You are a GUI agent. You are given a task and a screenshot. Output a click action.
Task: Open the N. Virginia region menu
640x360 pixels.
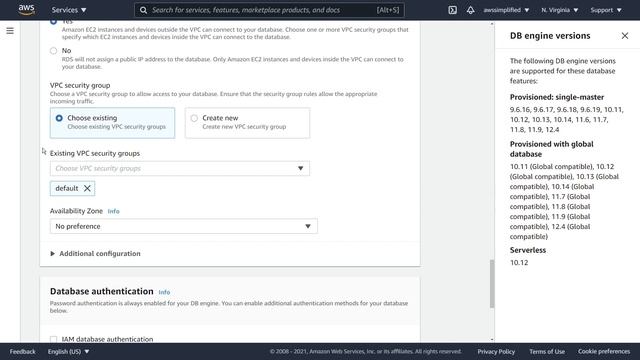[x=560, y=10]
